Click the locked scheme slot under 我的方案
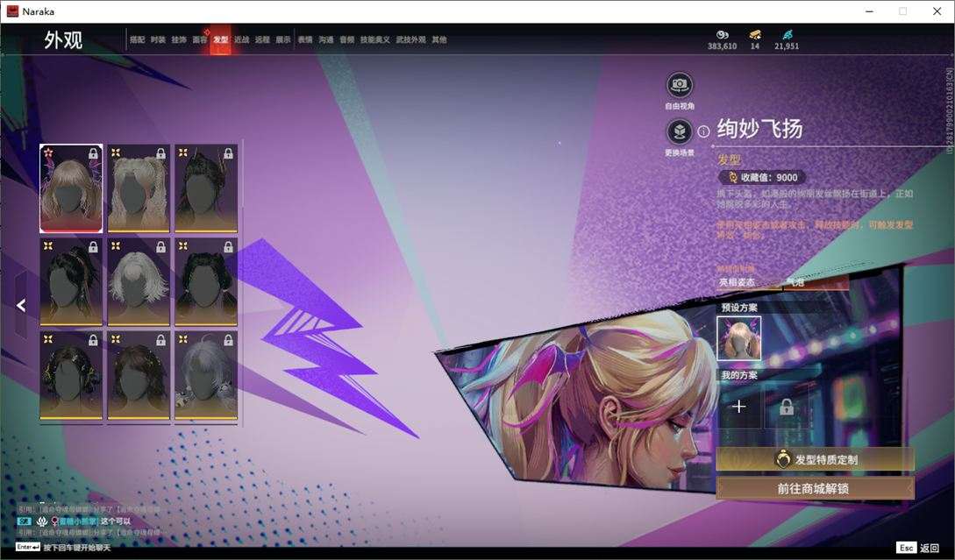 [x=787, y=406]
